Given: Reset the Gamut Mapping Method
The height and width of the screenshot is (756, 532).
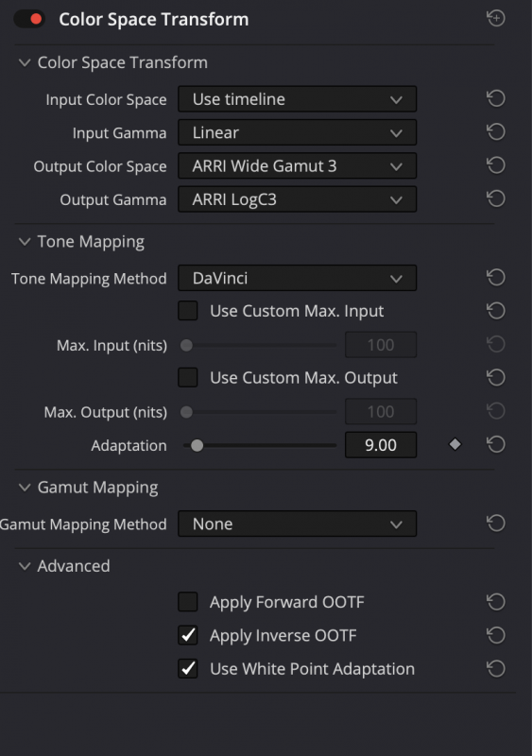Looking at the screenshot, I should [496, 524].
